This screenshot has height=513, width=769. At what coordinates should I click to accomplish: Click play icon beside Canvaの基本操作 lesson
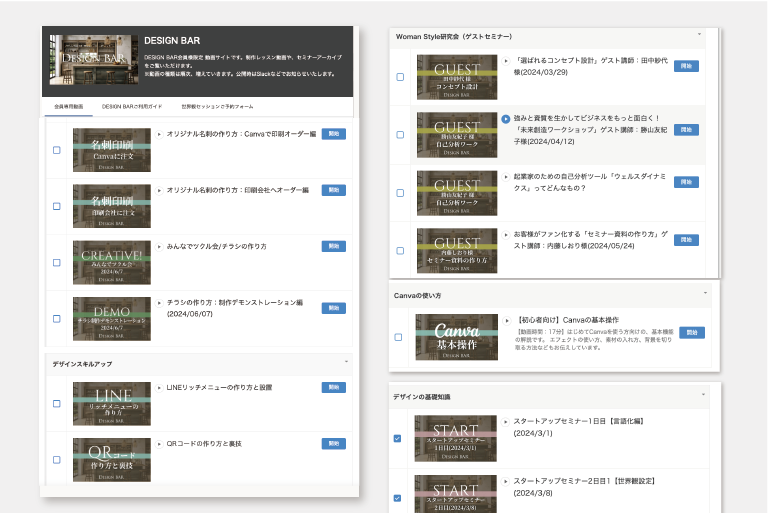pyautogui.click(x=506, y=320)
